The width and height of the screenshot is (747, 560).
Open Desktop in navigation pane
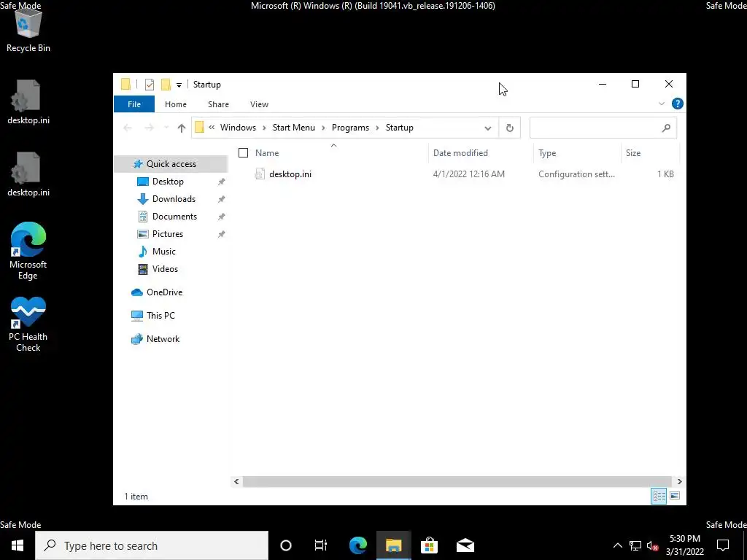(168, 182)
